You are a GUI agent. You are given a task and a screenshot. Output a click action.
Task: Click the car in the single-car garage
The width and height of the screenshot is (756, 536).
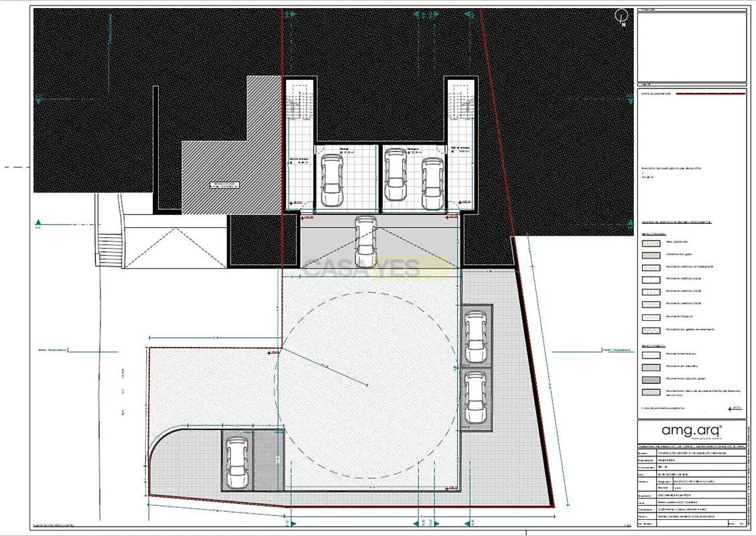click(332, 179)
